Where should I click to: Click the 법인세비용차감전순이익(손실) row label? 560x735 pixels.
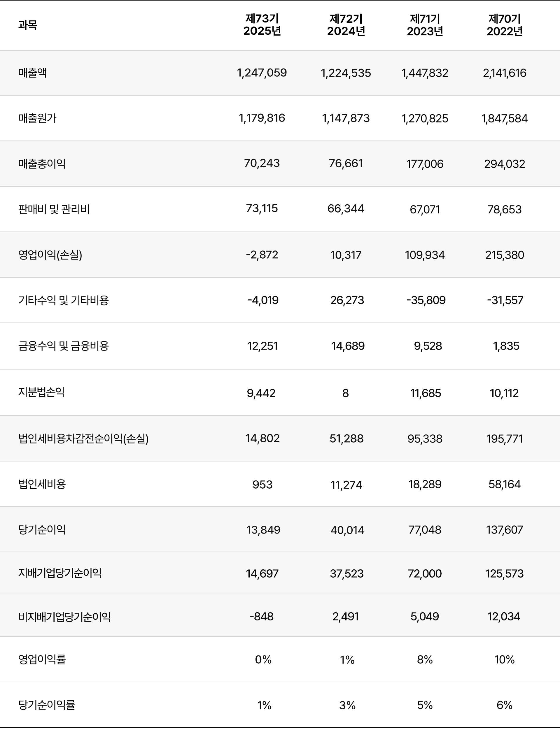[x=83, y=438]
